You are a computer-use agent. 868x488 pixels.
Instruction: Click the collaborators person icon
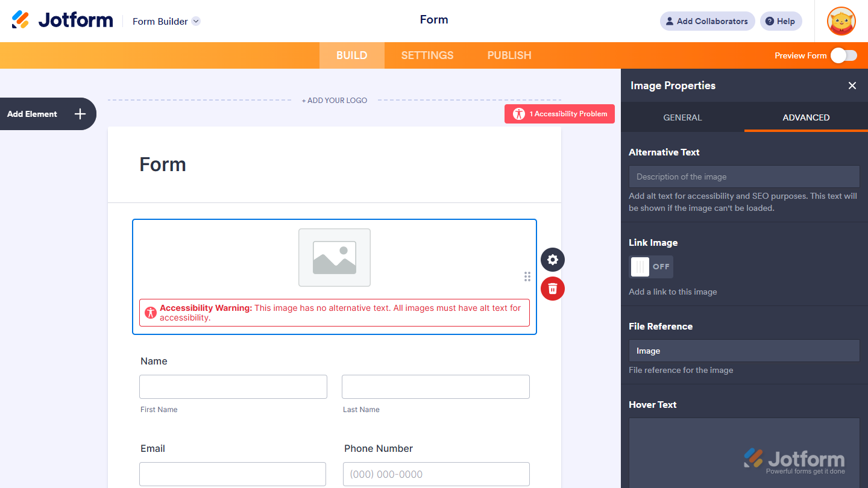[670, 21]
